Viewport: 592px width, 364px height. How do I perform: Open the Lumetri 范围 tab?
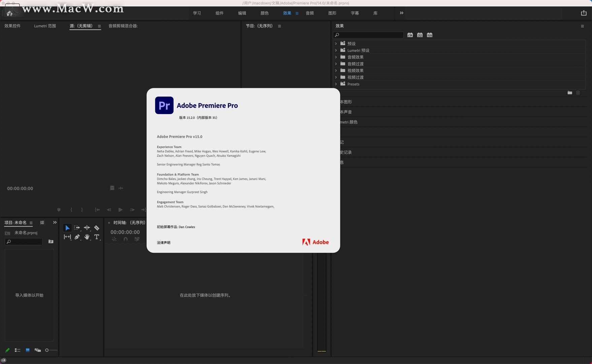pos(45,26)
